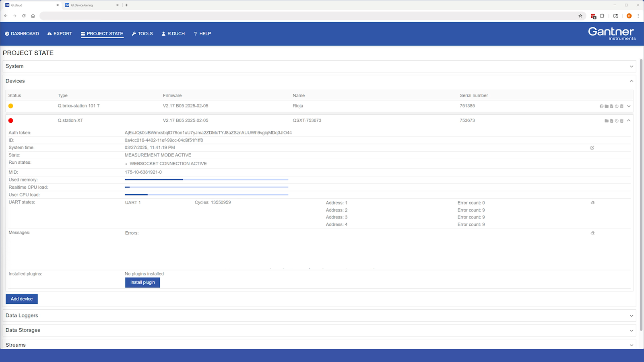Click folder icon in Q.brixx-station 101 T row
644x362 pixels.
607,106
